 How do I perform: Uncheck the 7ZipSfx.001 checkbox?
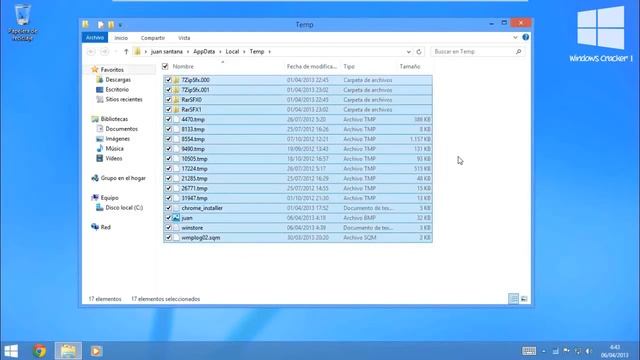click(x=168, y=90)
